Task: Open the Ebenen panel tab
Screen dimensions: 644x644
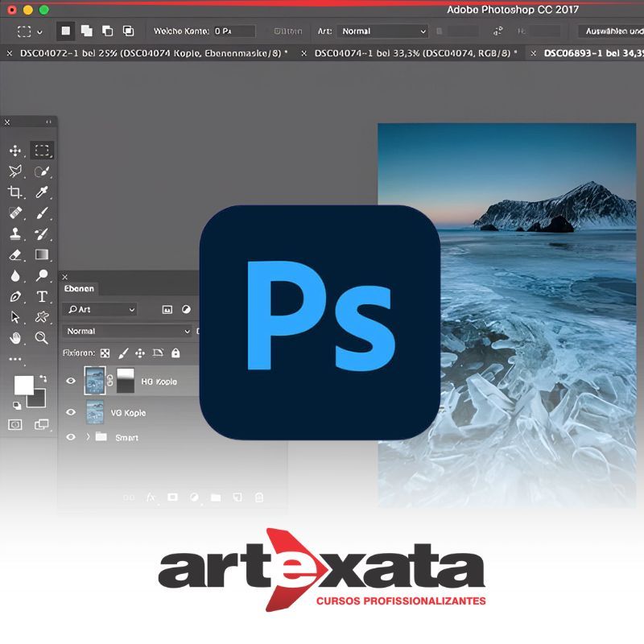Action: [x=79, y=288]
